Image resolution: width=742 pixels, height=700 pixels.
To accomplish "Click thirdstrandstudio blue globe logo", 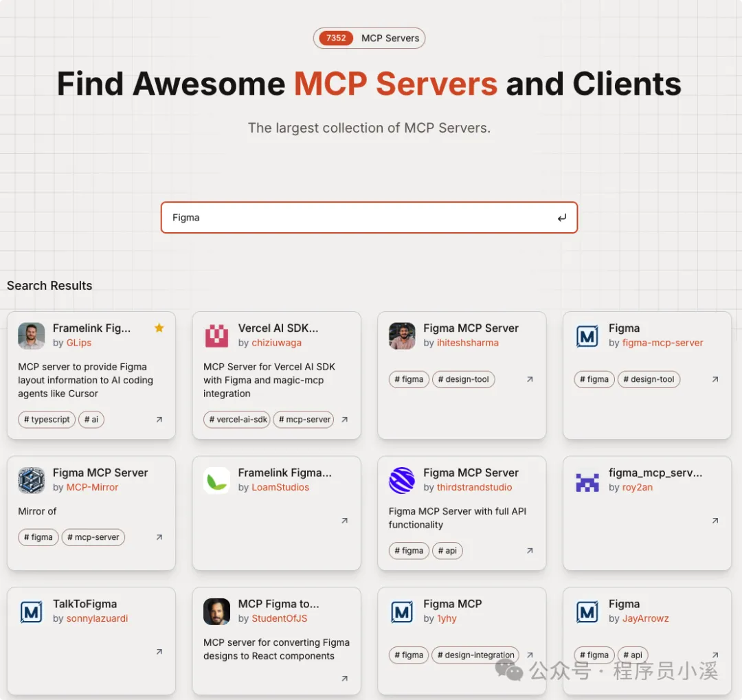I will [x=402, y=480].
